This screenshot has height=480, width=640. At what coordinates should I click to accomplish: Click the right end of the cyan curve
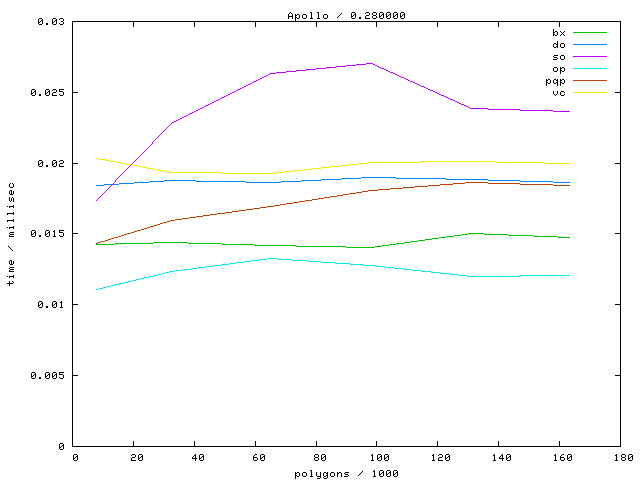click(569, 275)
